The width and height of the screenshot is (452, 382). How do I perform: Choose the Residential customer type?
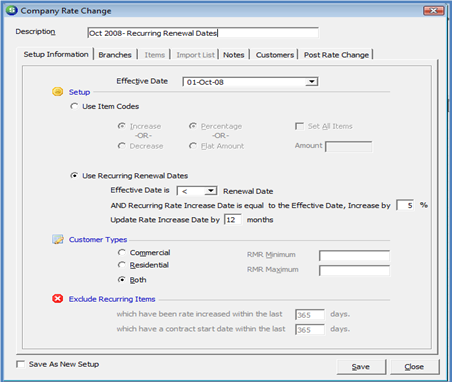coord(122,265)
